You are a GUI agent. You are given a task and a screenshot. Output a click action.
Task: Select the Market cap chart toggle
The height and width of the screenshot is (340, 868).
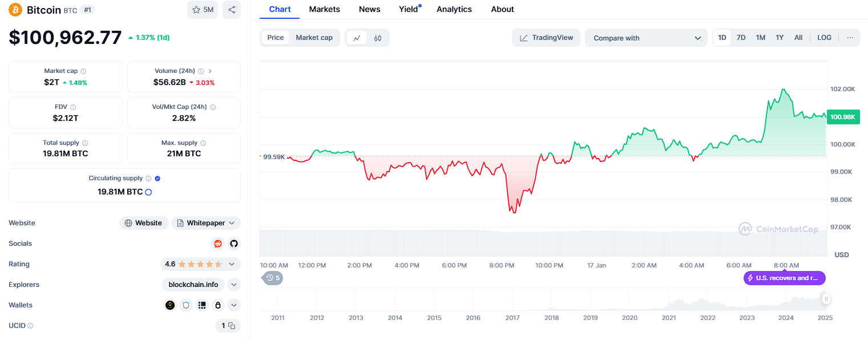314,38
